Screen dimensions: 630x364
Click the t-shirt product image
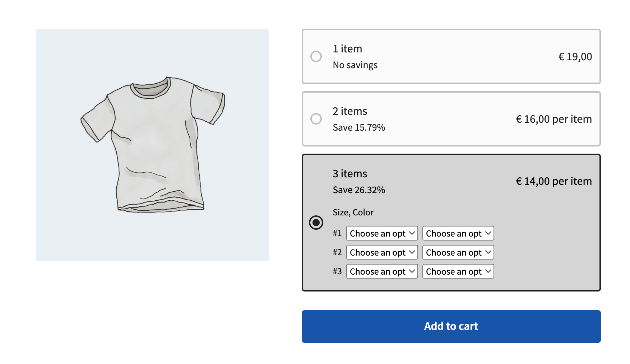coord(152,145)
